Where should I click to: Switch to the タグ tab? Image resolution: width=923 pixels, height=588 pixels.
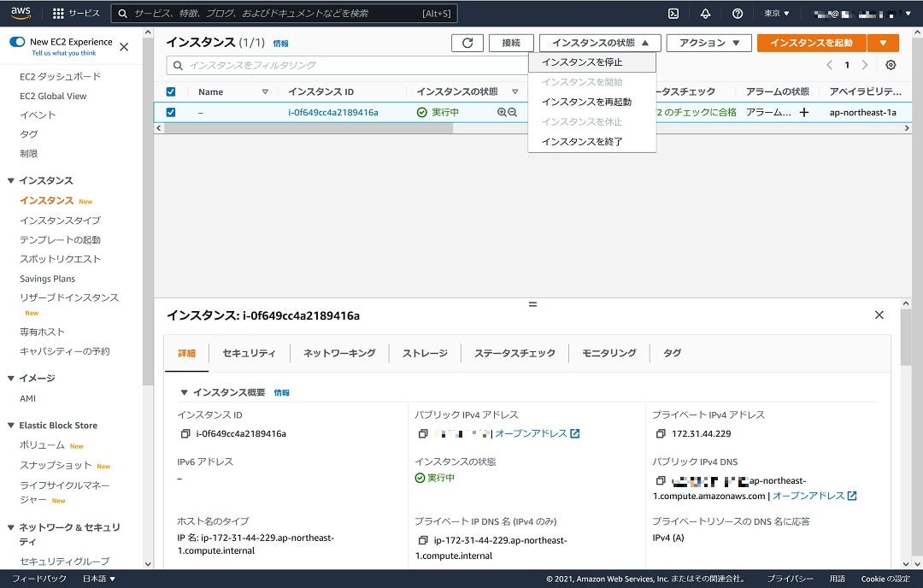(673, 353)
